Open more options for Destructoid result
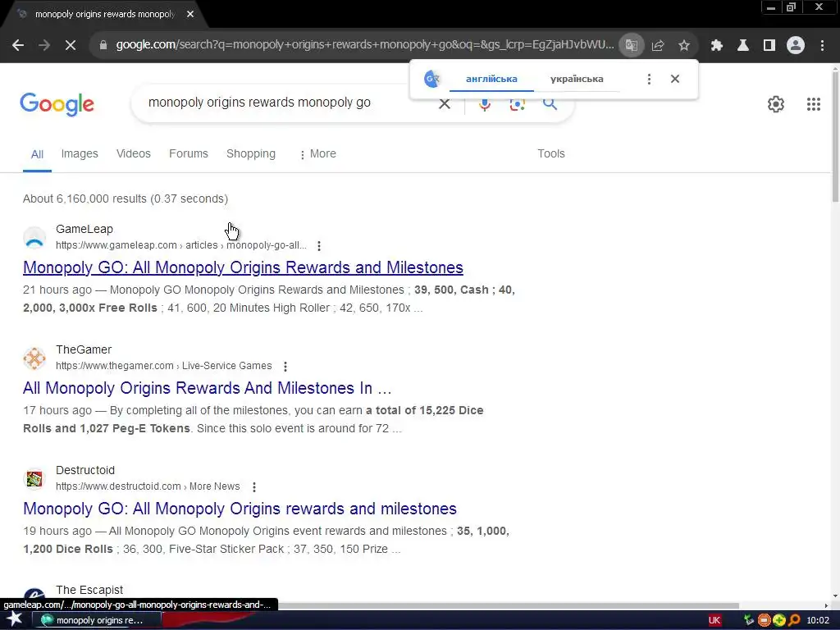 254,487
